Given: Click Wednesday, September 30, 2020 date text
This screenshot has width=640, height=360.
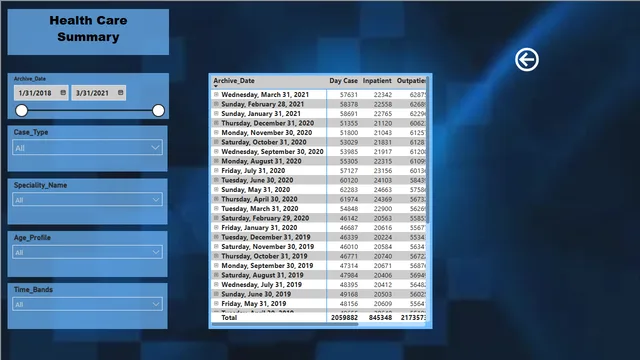Looking at the screenshot, I should tap(272, 151).
